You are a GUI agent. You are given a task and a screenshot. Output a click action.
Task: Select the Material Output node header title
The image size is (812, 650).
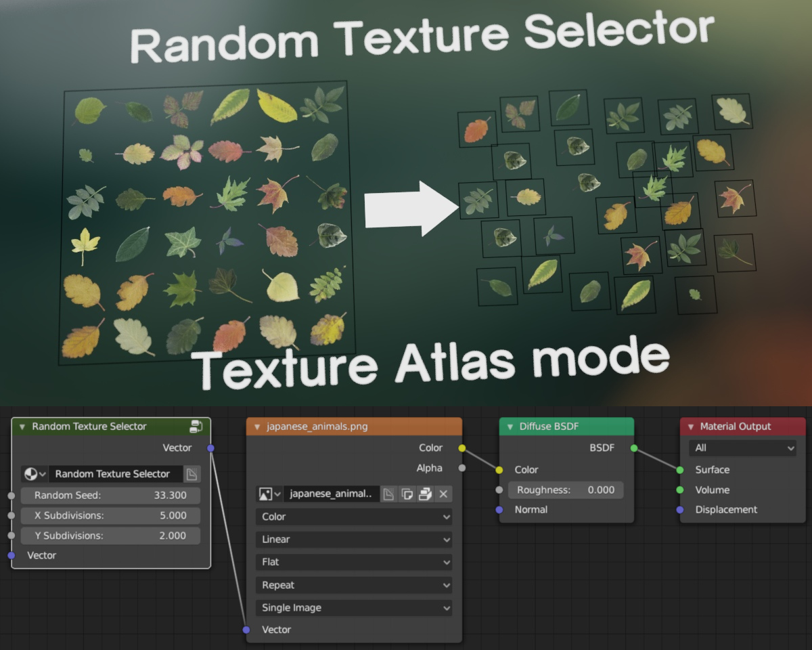pyautogui.click(x=736, y=427)
